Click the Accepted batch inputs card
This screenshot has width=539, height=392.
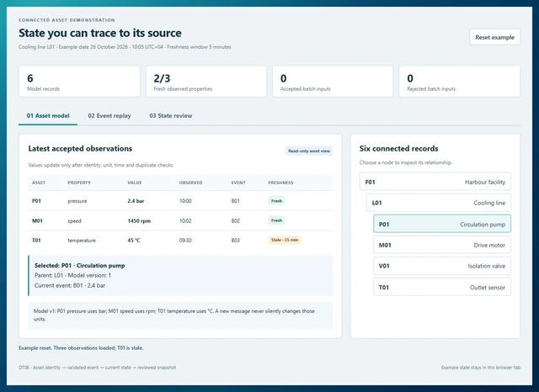(x=333, y=82)
